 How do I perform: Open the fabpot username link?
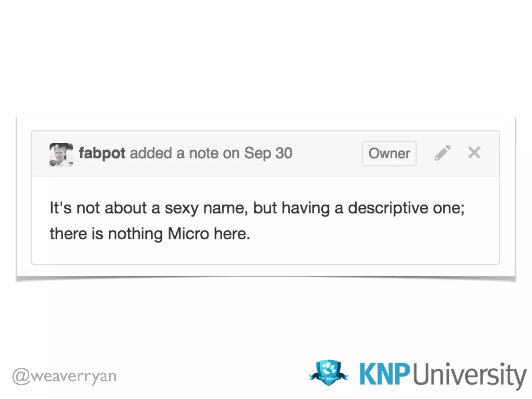coord(102,153)
